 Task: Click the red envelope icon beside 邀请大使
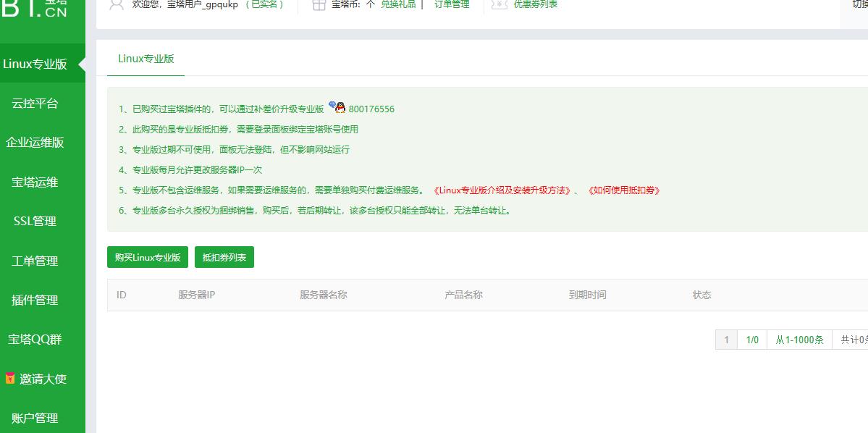pyautogui.click(x=10, y=379)
